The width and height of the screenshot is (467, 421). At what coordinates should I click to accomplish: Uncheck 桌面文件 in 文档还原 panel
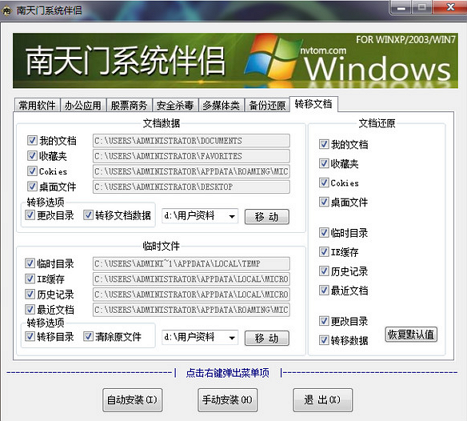(324, 202)
